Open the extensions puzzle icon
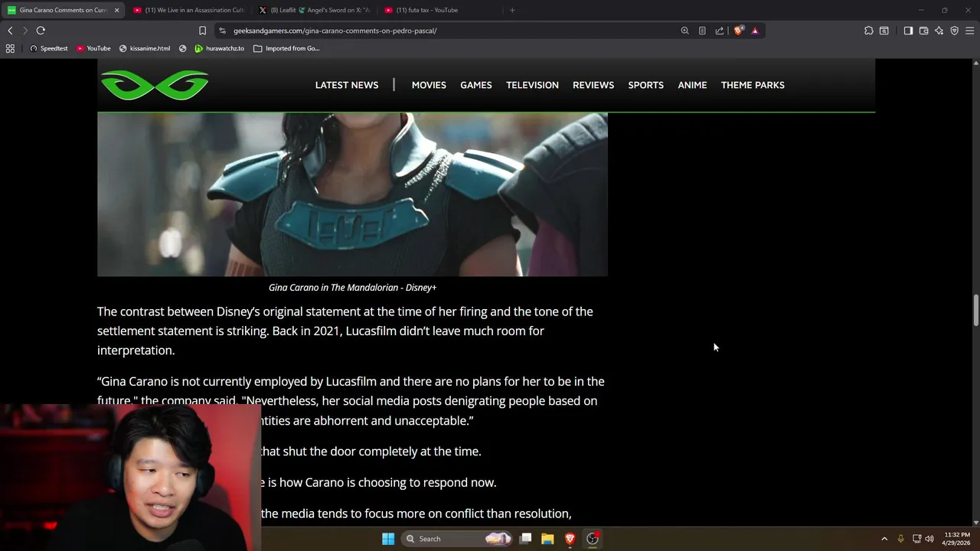This screenshot has width=980, height=551. (x=868, y=31)
